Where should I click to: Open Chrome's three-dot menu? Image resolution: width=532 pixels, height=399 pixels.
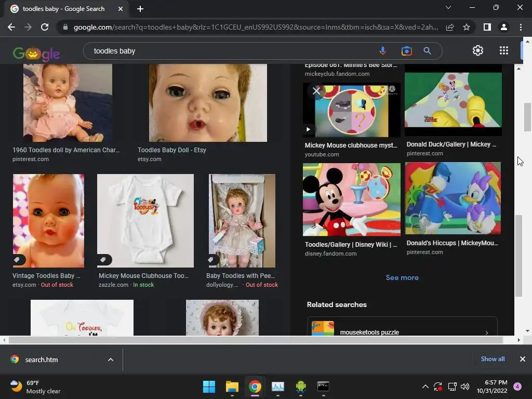click(521, 27)
